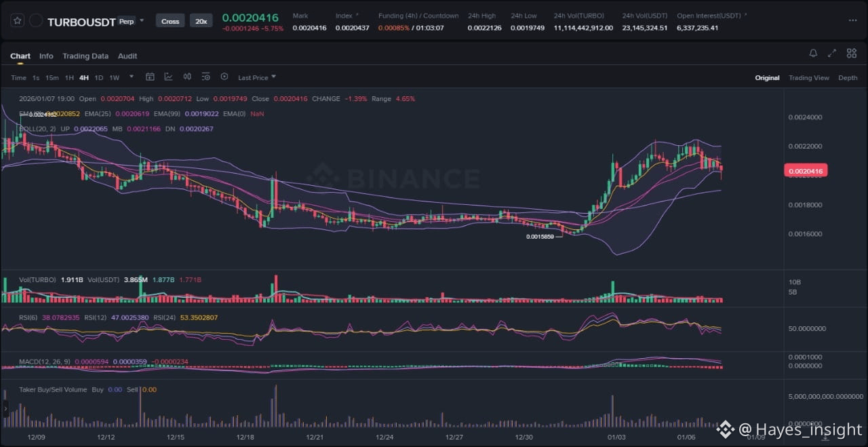868x447 pixels.
Task: Click the current price tag 0.0020416 on axis
Action: coord(806,171)
